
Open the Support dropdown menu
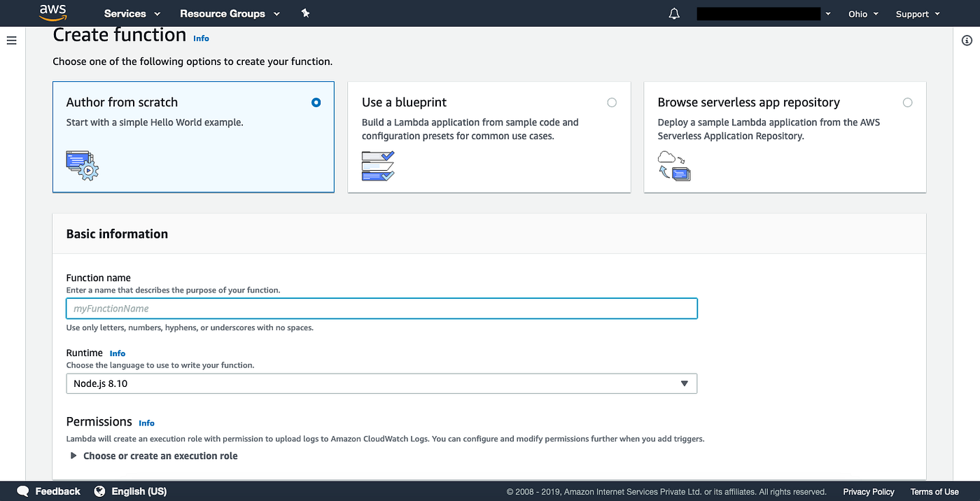[x=916, y=14]
